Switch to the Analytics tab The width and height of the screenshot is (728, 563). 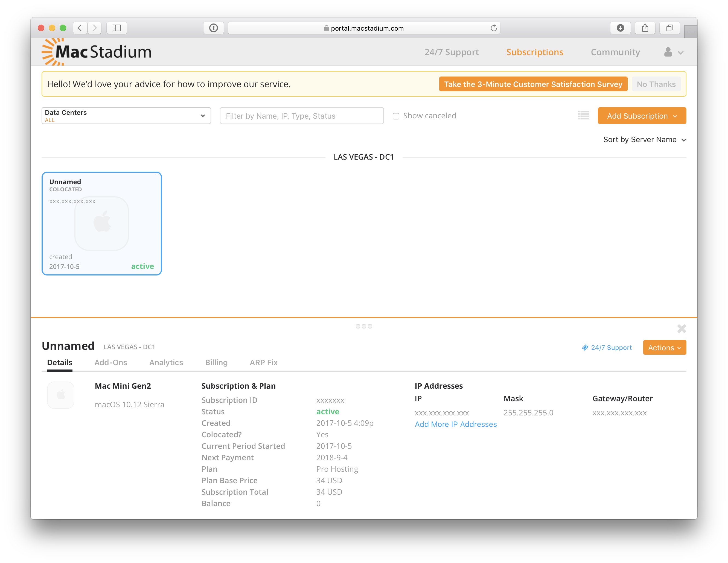point(166,362)
